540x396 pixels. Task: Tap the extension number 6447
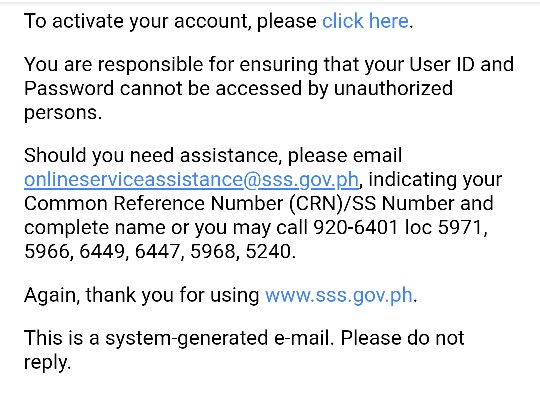[157, 251]
